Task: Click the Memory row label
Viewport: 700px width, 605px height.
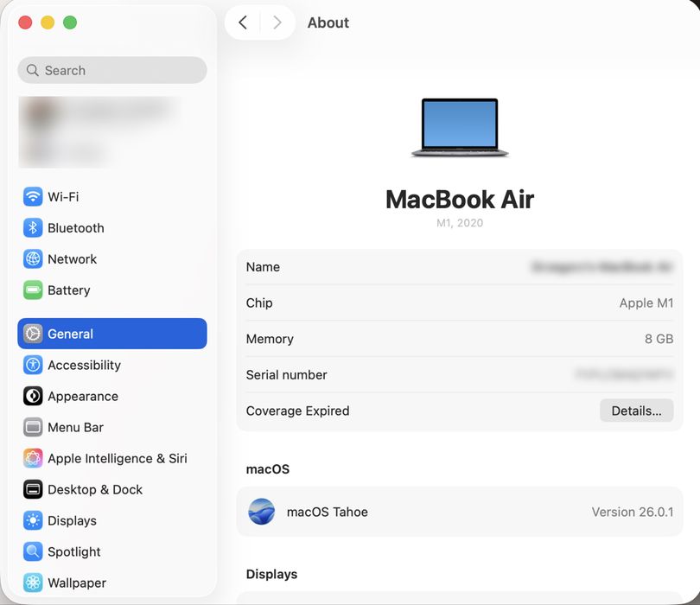Action: click(270, 339)
